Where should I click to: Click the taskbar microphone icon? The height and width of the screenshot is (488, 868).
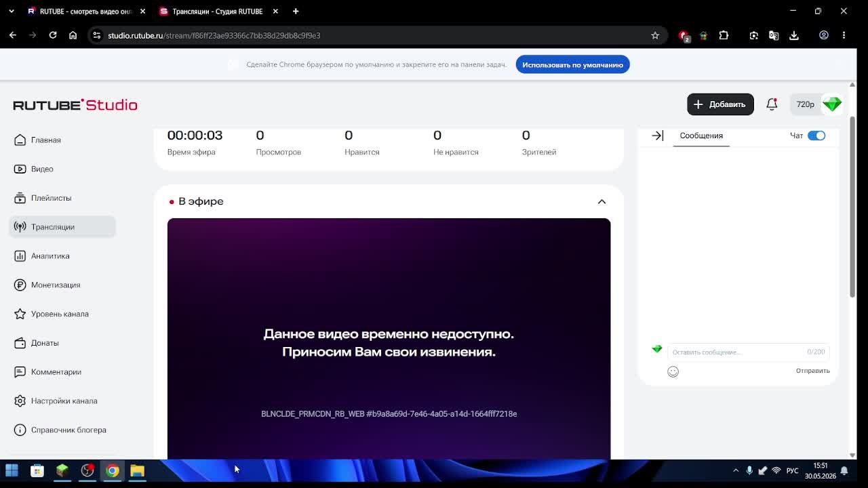coord(749,470)
